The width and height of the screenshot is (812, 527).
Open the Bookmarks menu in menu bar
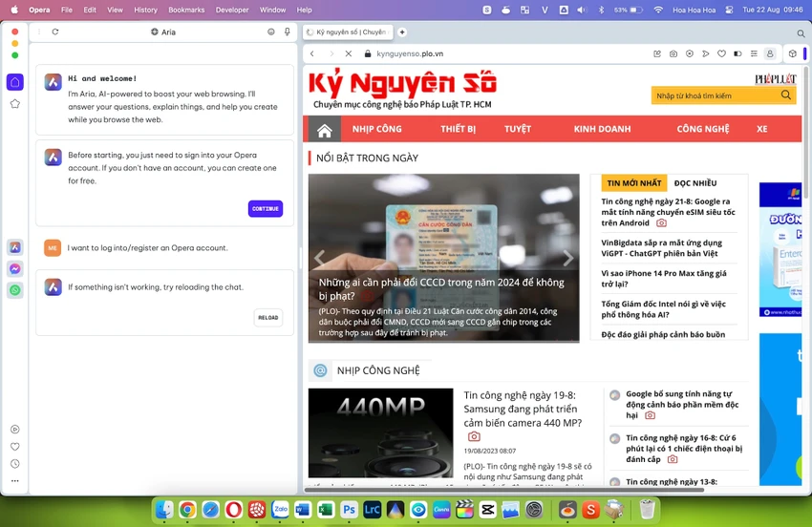click(186, 10)
